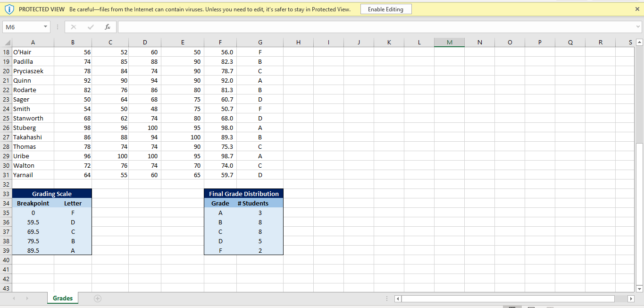Click the Protected View info icon
The image size is (644, 308).
coord(10,9)
